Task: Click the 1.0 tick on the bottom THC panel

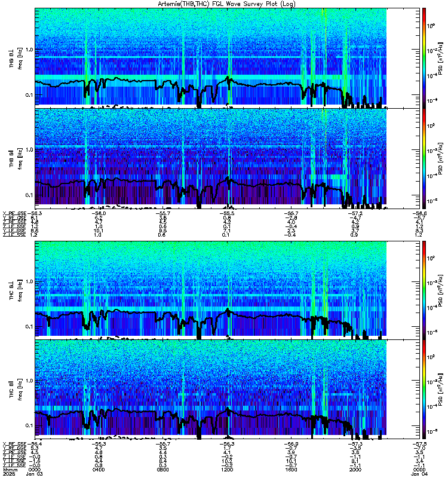Action: pos(29,381)
